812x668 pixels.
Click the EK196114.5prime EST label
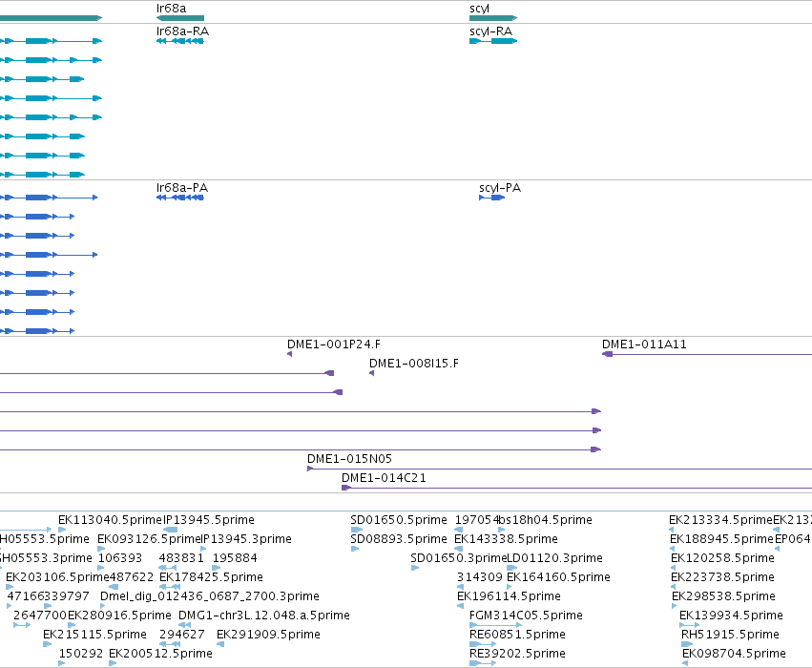(x=510, y=596)
